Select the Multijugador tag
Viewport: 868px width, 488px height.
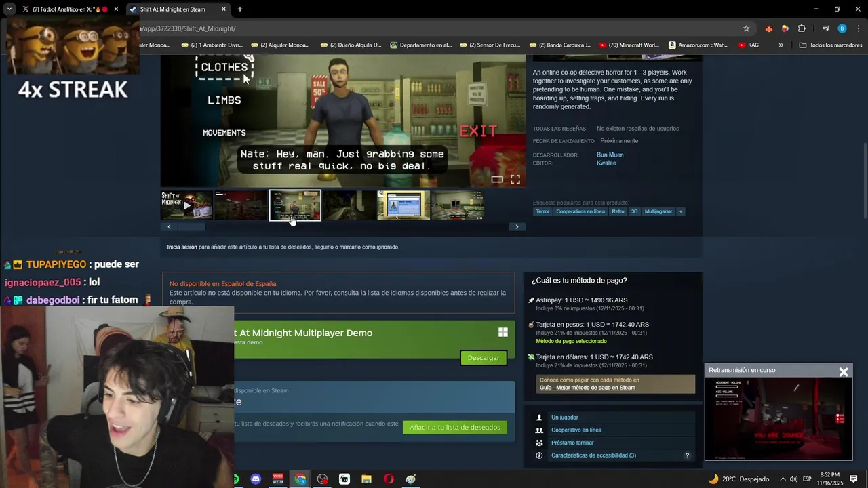coord(658,211)
